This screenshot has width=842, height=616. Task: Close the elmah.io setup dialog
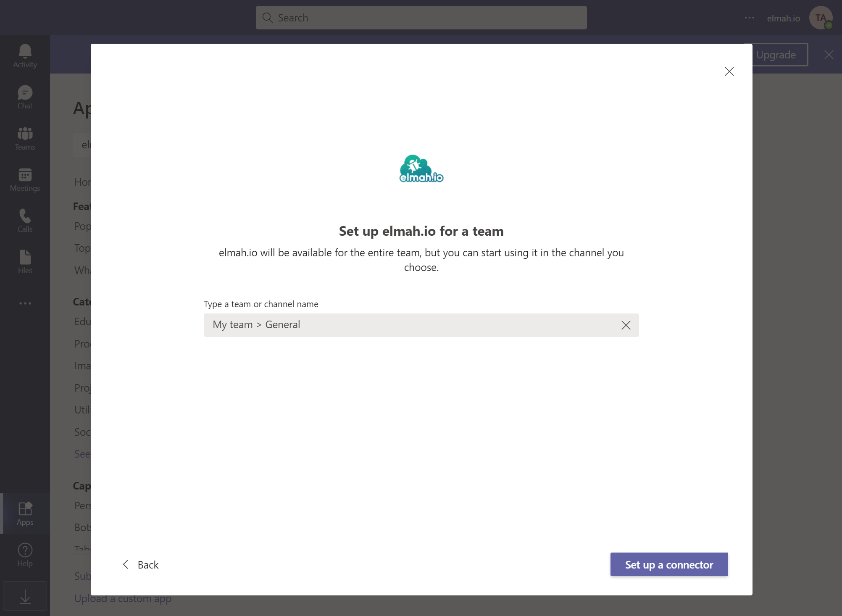[x=729, y=71]
